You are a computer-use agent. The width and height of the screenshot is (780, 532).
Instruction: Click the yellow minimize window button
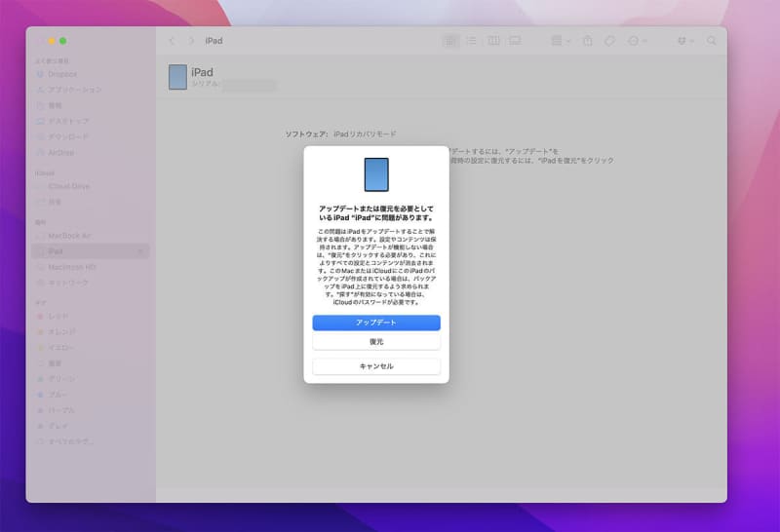click(x=52, y=41)
